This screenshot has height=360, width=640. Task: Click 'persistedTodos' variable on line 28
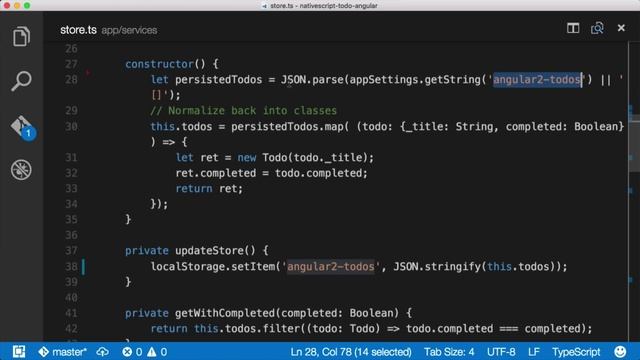coord(219,80)
